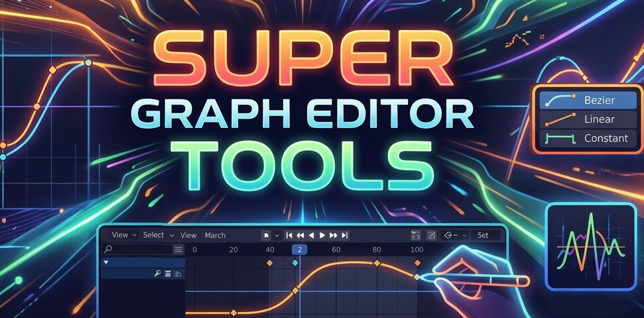Click the list icon beside the wrench
The width and height of the screenshot is (644, 318).
click(168, 274)
